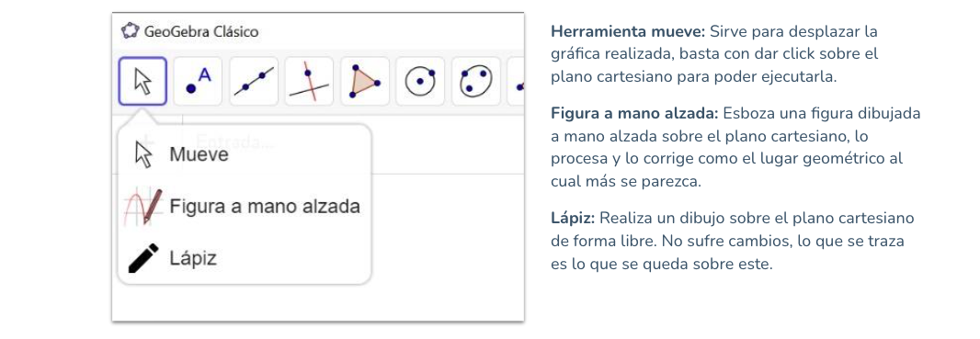980x339 pixels.
Task: Click the partially visible tool at toolbar edge
Action: tap(517, 81)
